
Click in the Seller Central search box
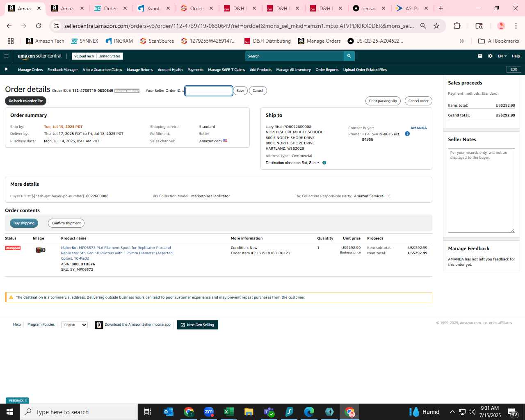(294, 56)
